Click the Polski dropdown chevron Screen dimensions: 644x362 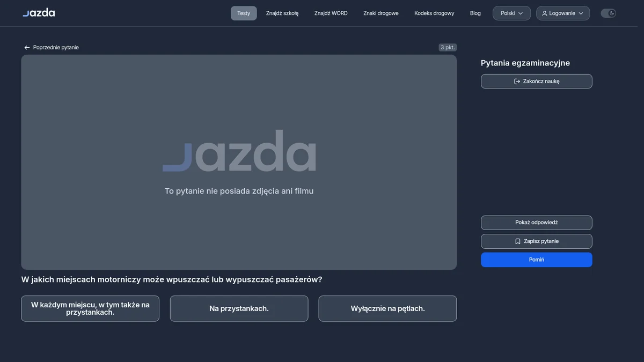[521, 13]
